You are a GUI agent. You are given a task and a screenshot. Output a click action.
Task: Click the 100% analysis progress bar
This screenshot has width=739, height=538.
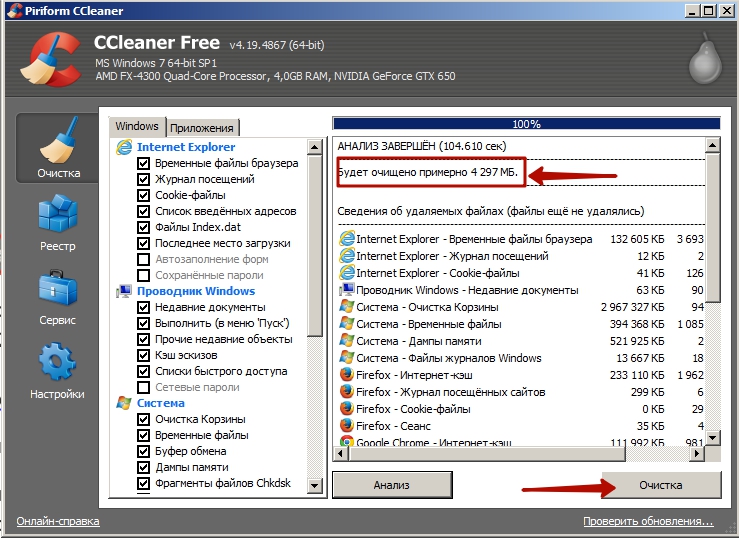coord(525,124)
